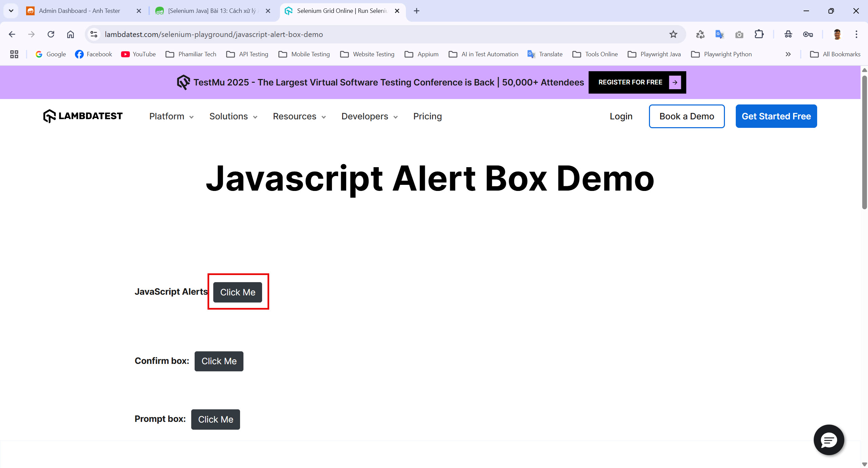Click the Confirm box Click Me button
Viewport: 868px width, 468px height.
pos(219,361)
